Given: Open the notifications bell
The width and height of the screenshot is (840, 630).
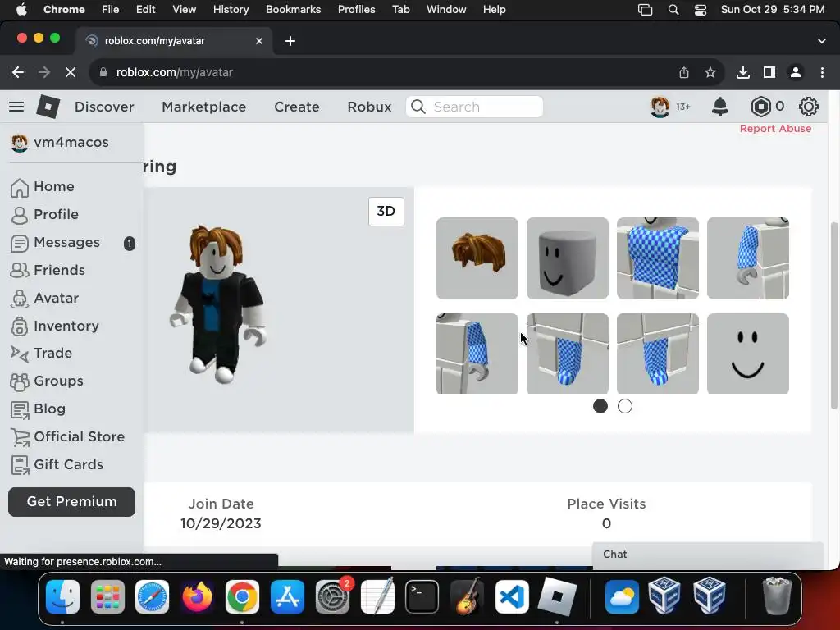Looking at the screenshot, I should click(x=720, y=107).
